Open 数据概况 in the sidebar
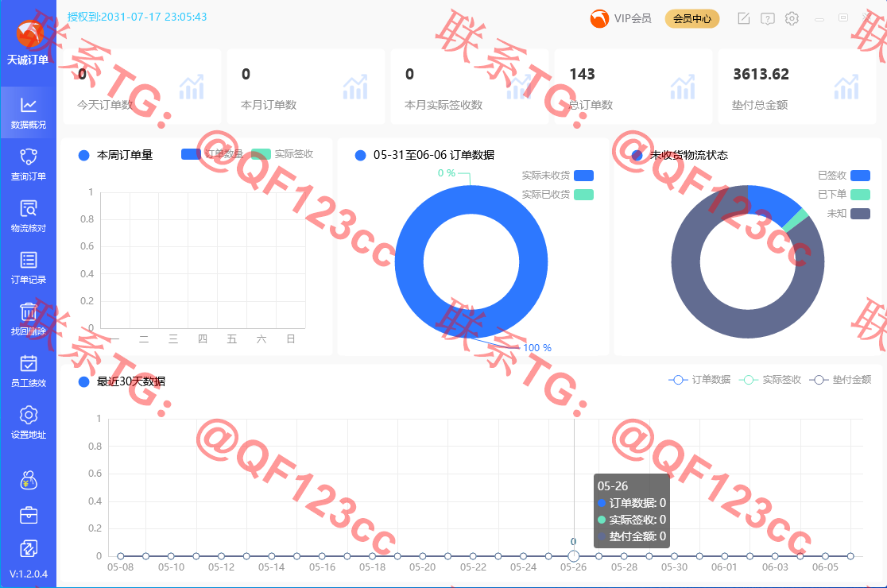 (29, 112)
